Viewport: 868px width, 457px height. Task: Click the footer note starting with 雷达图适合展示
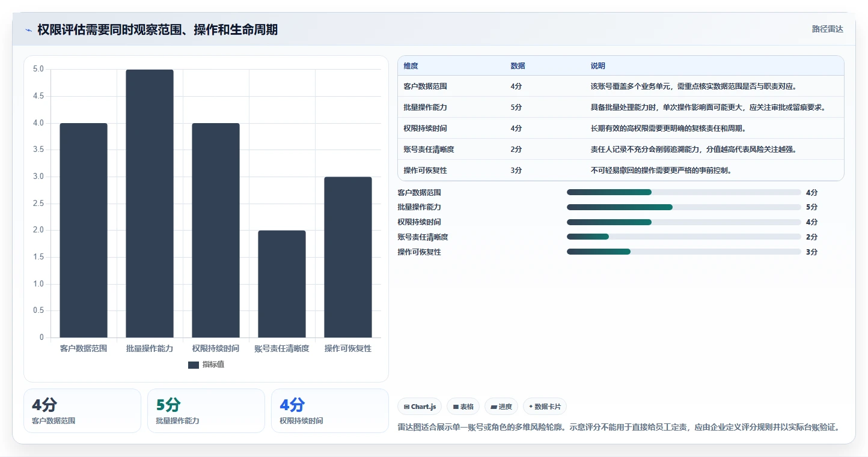click(x=618, y=428)
